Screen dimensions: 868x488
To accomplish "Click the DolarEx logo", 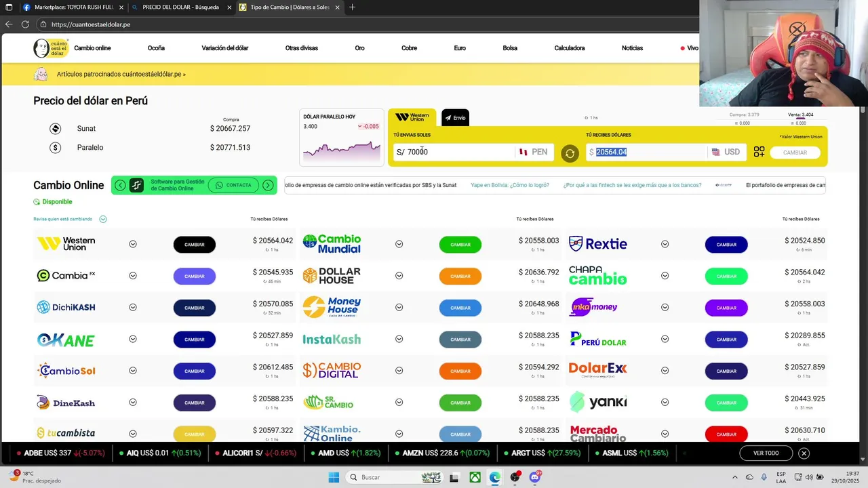I will (597, 369).
